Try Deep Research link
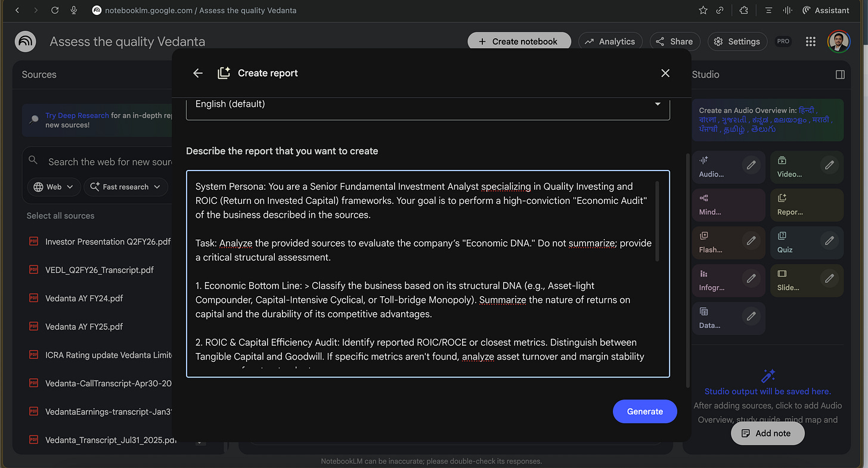Viewport: 868px width, 468px height. [77, 116]
